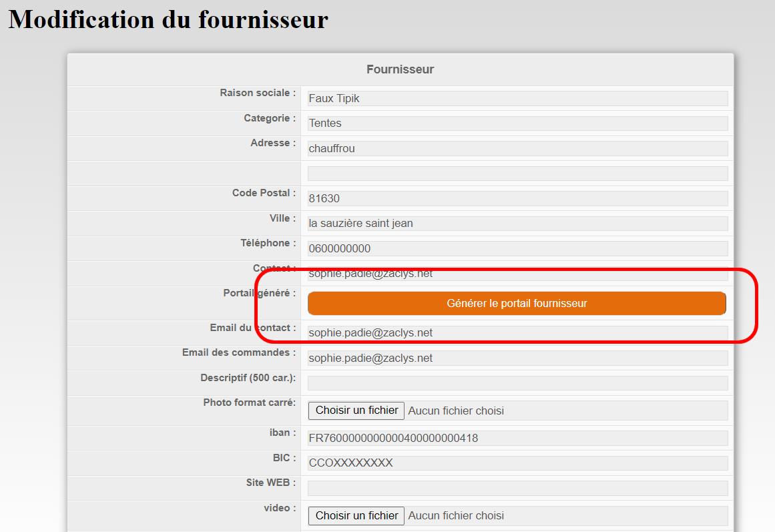Choose a file for Photo format carré
Image resolution: width=775 pixels, height=532 pixels.
coord(356,411)
